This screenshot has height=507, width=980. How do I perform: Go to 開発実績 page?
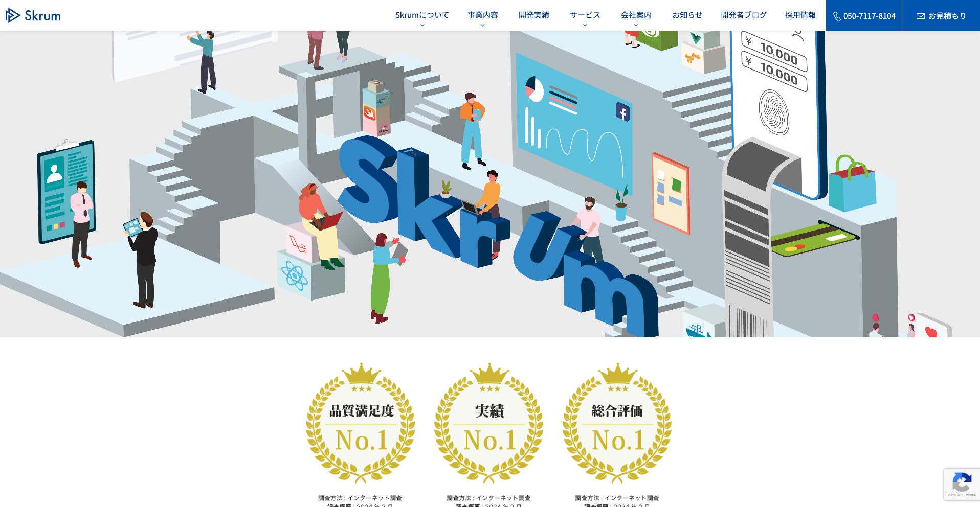point(533,15)
